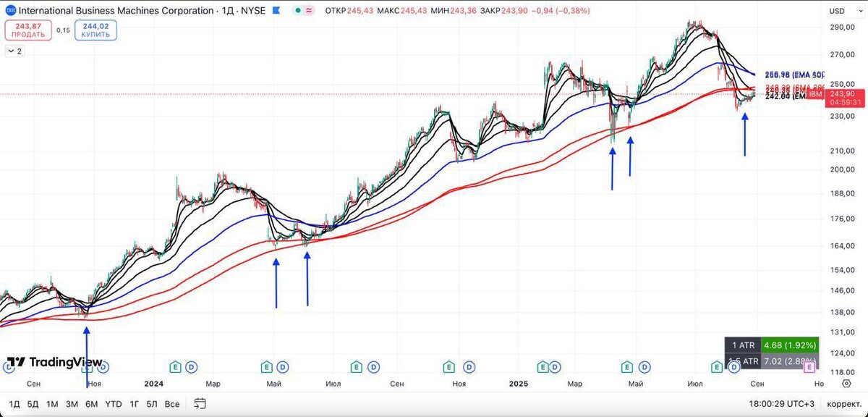Select the Все time range

click(x=171, y=404)
